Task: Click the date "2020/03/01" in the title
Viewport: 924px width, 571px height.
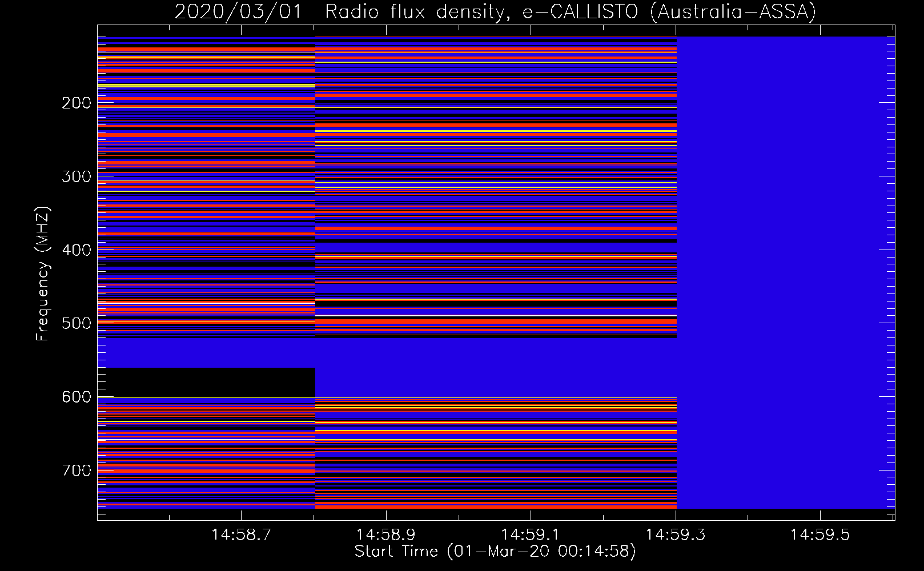Action: (x=238, y=11)
